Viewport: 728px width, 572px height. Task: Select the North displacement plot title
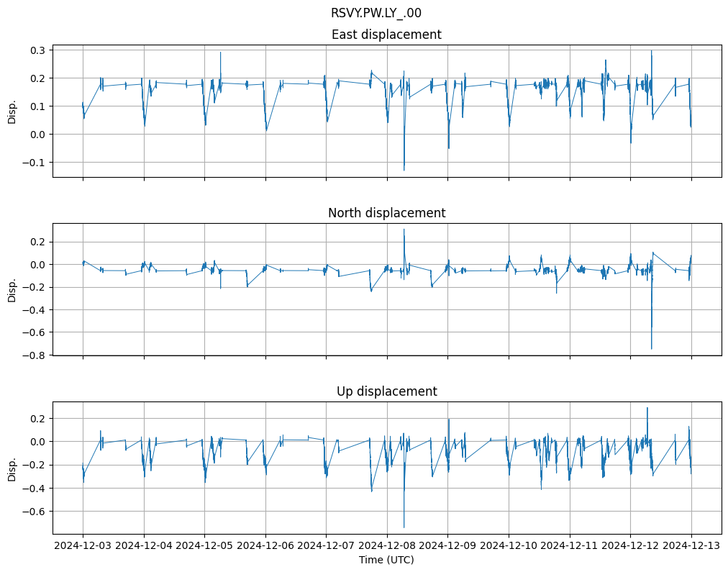(x=386, y=213)
